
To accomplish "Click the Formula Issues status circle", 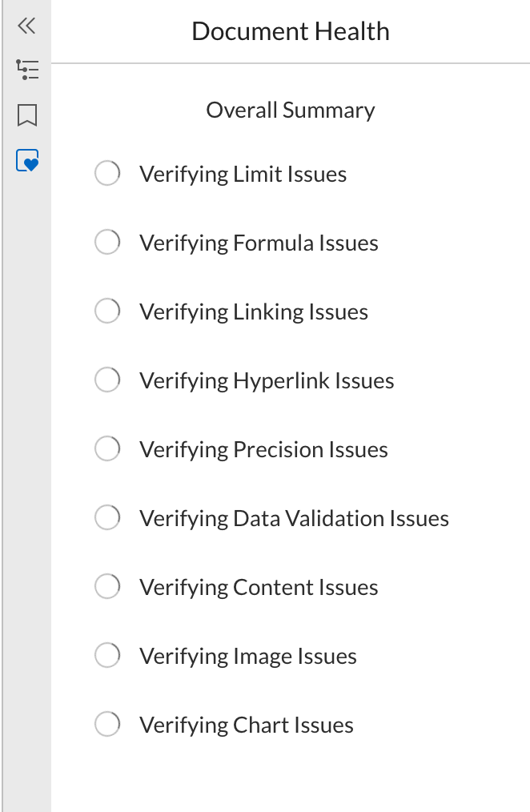I will (x=107, y=242).
